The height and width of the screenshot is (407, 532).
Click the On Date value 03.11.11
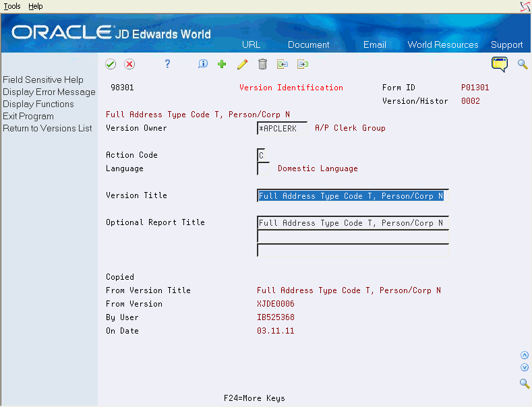[x=276, y=331]
